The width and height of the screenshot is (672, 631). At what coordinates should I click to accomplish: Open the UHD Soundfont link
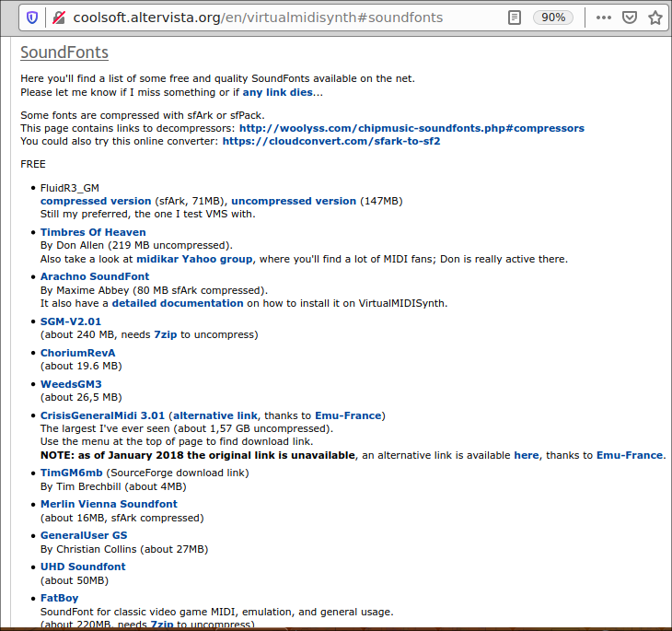tap(83, 567)
